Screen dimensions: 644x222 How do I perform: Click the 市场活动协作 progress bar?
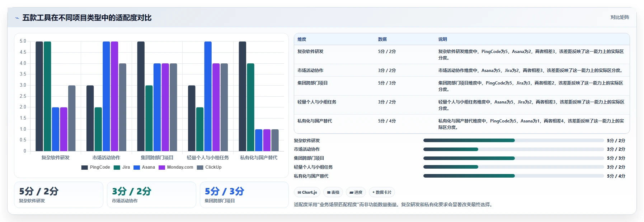click(513, 149)
